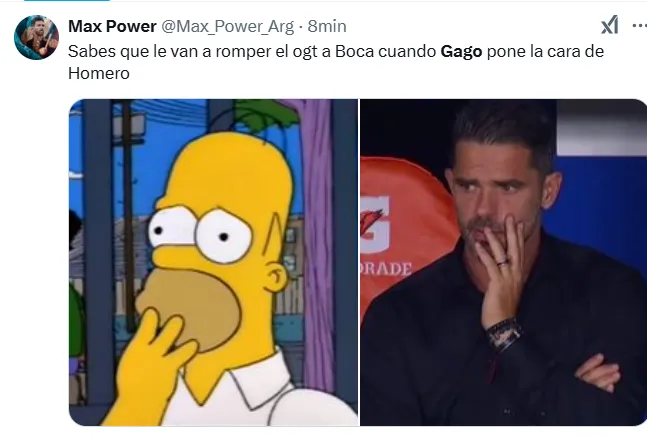Image resolution: width=647 pixels, height=436 pixels.
Task: Click the tweet text starting with Sabes
Action: (x=336, y=62)
